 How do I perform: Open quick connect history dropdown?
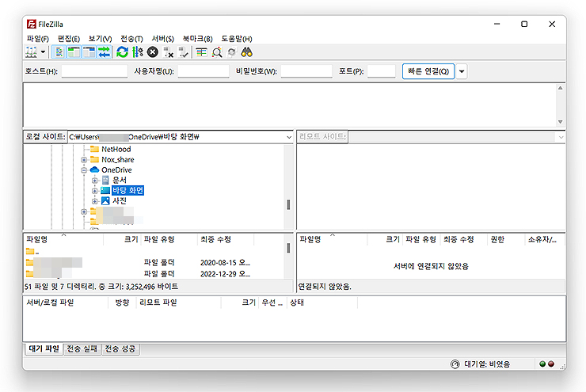coord(462,71)
